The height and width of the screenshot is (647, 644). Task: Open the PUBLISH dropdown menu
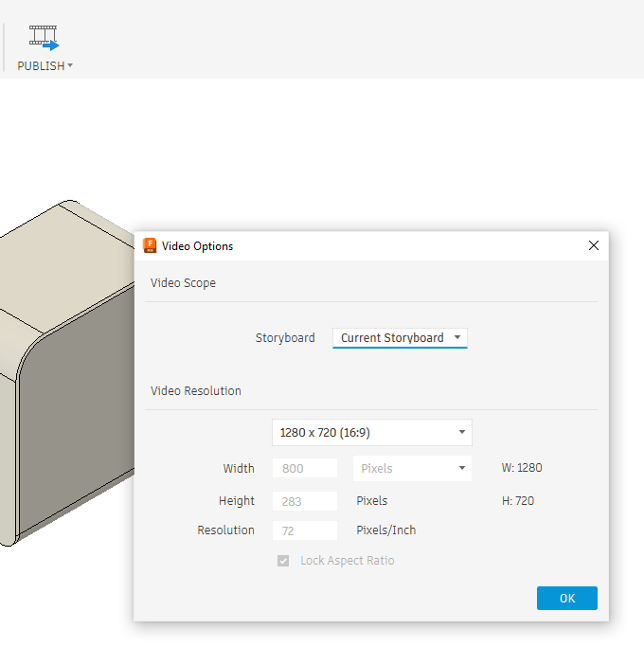(x=45, y=66)
